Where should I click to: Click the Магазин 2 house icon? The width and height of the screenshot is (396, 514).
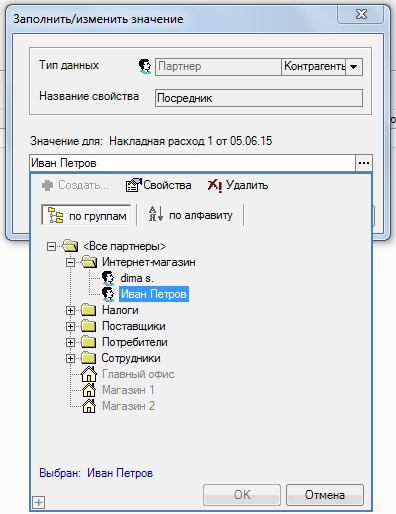click(89, 406)
